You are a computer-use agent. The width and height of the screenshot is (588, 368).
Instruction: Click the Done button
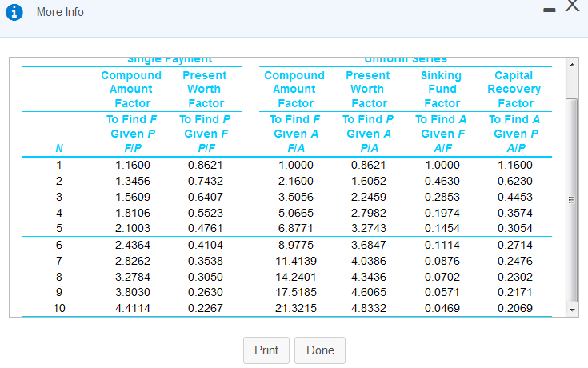320,350
